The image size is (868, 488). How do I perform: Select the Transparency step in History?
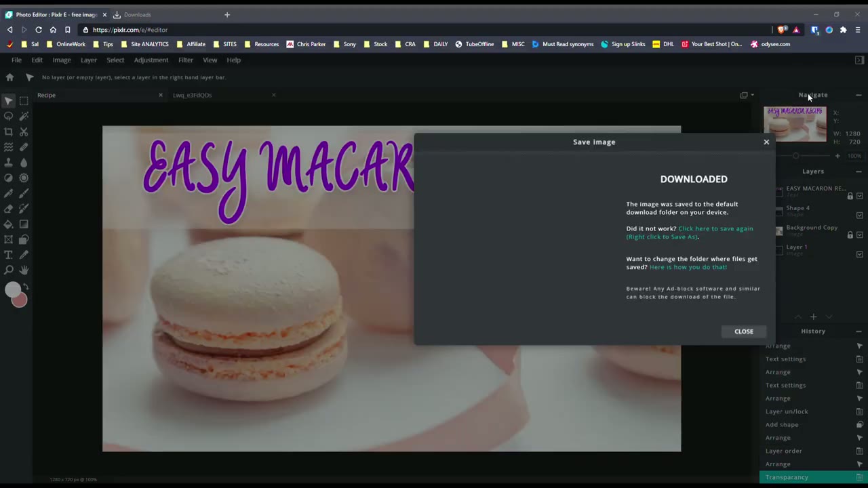[787, 477]
